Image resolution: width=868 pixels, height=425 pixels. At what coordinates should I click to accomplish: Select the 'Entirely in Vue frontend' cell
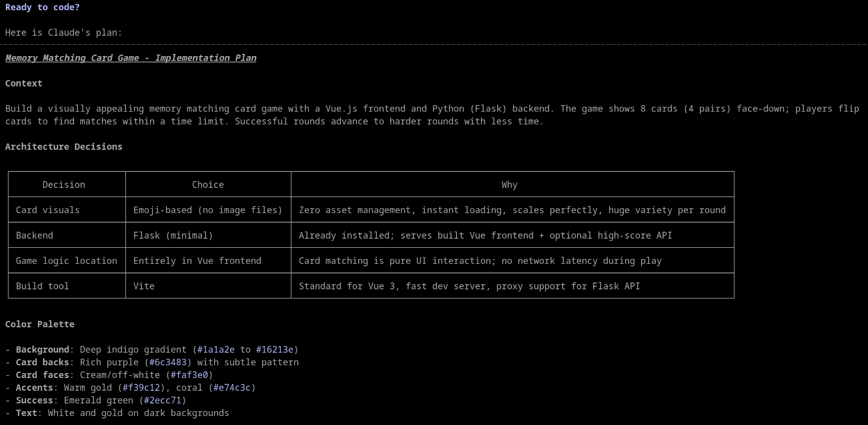click(x=197, y=261)
